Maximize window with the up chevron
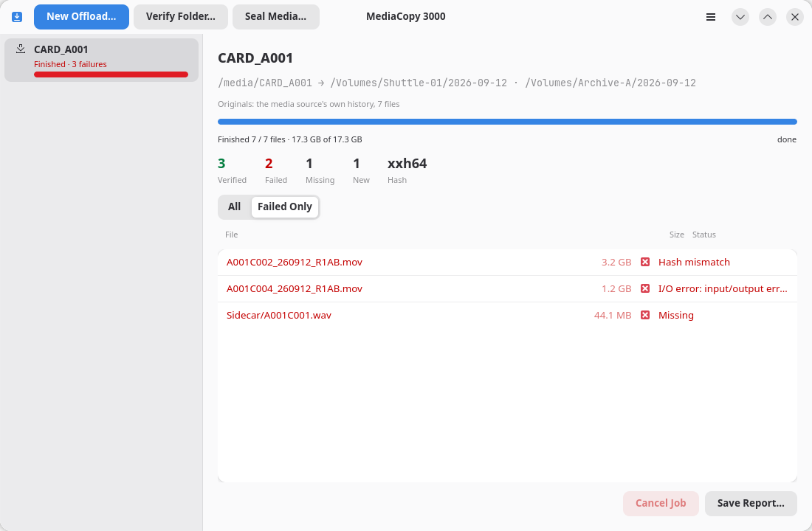The image size is (812, 531). 768,17
